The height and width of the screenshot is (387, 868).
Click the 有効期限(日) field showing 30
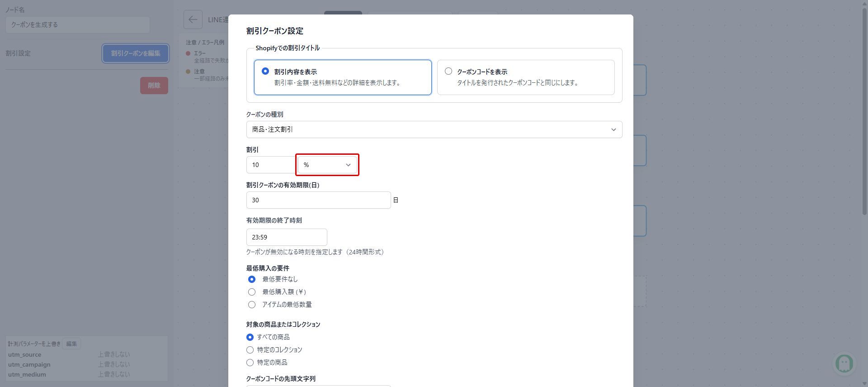pyautogui.click(x=318, y=200)
